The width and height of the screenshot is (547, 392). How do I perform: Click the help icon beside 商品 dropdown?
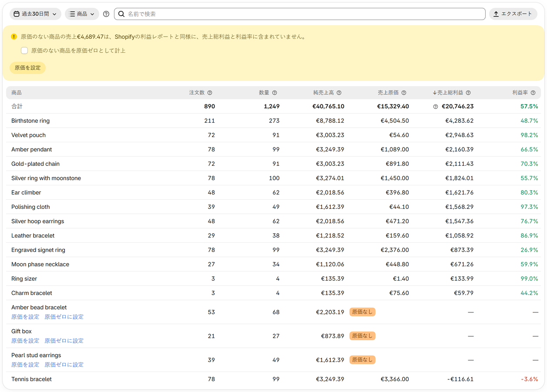106,14
